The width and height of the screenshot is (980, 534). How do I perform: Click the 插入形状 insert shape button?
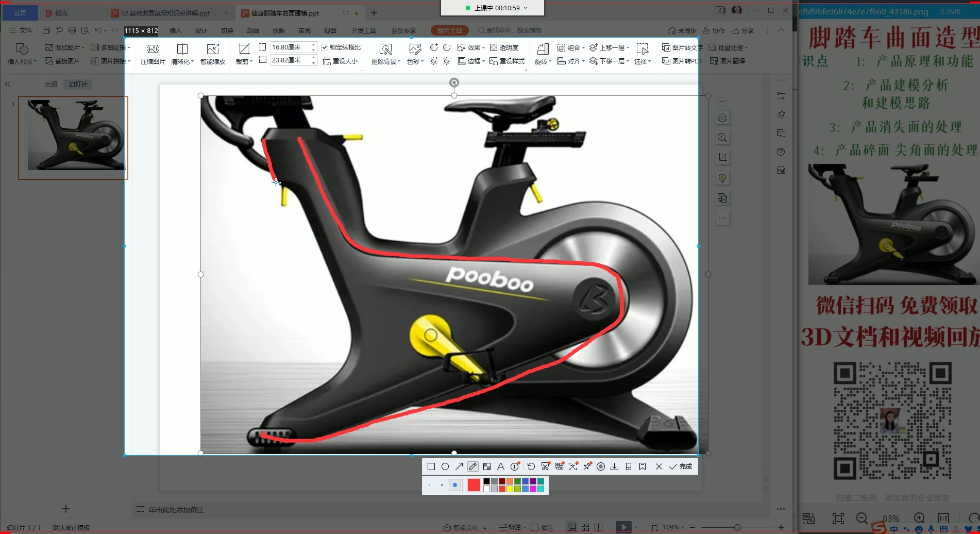click(x=22, y=54)
